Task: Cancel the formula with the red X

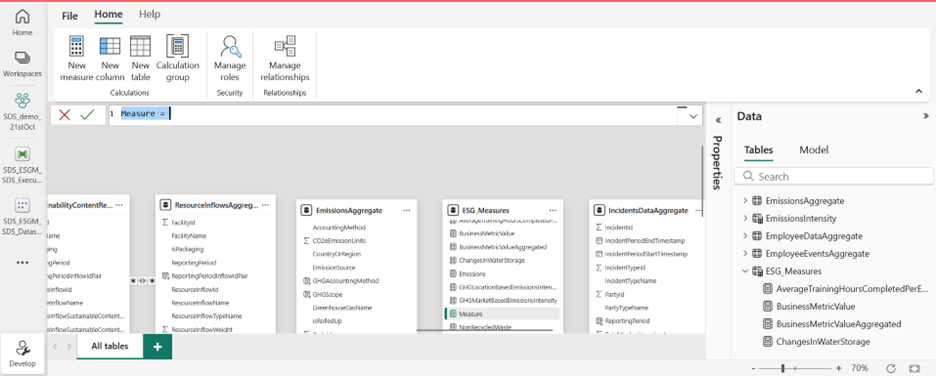Action: (x=64, y=115)
